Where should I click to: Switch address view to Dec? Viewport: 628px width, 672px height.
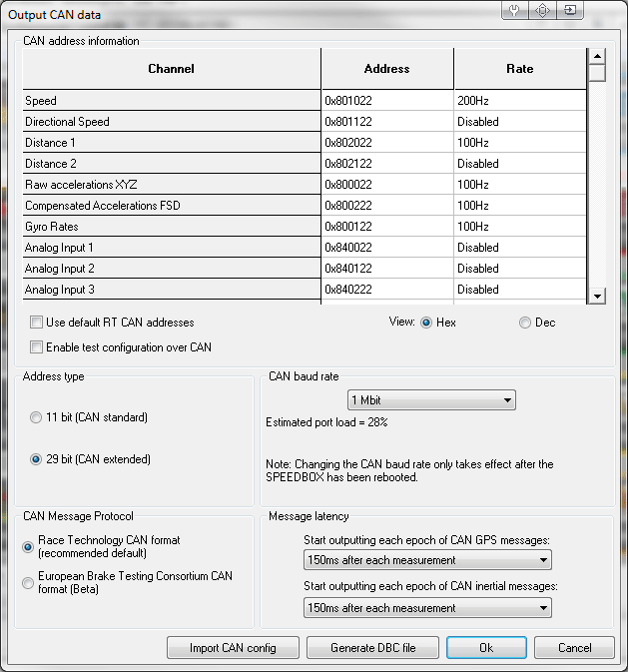525,323
